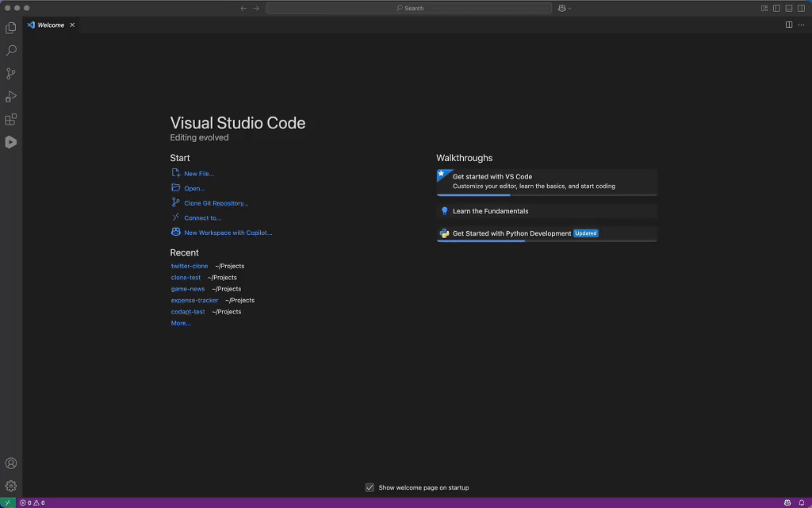This screenshot has width=812, height=508.
Task: Open the Copilot chat icon in title bar
Action: (x=562, y=8)
